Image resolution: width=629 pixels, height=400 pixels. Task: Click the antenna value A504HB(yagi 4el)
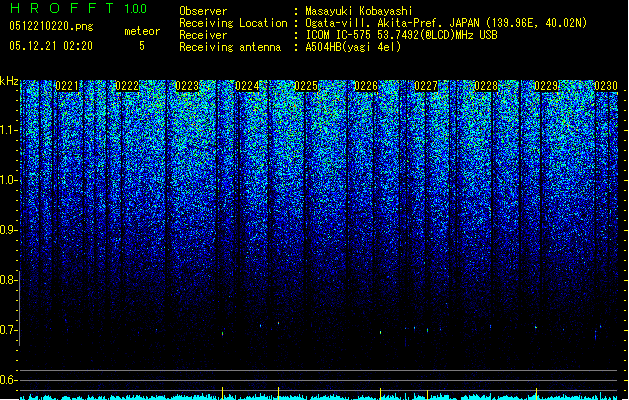pyautogui.click(x=353, y=47)
